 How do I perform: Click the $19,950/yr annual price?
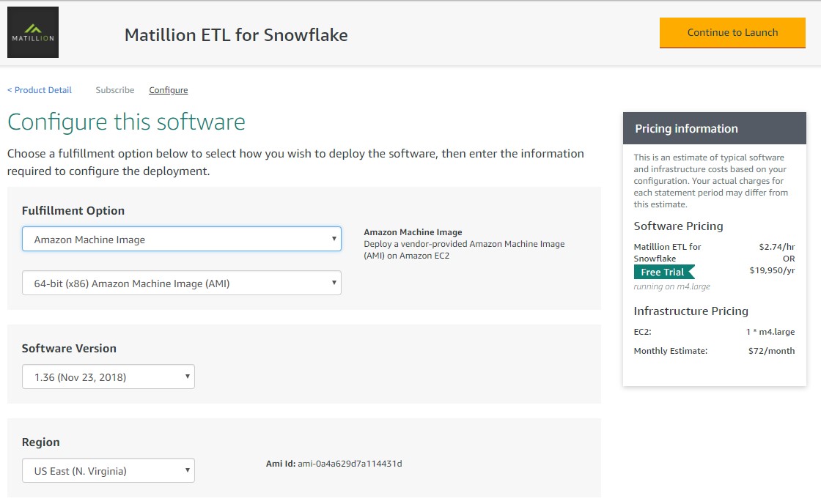click(x=773, y=270)
